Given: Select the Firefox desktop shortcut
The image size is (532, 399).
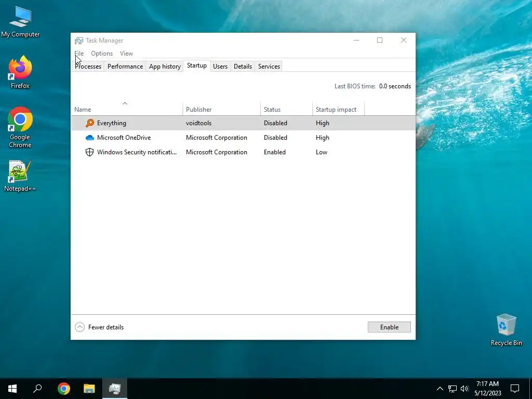Looking at the screenshot, I should click(x=20, y=73).
